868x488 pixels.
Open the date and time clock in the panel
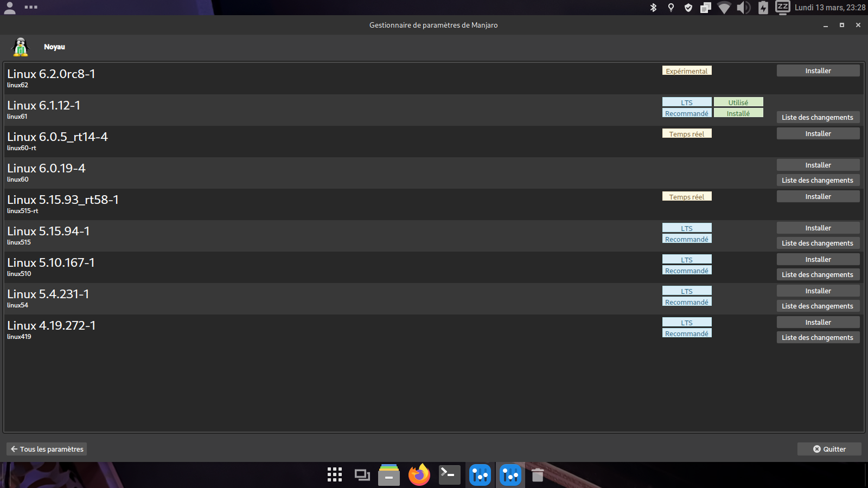point(830,8)
